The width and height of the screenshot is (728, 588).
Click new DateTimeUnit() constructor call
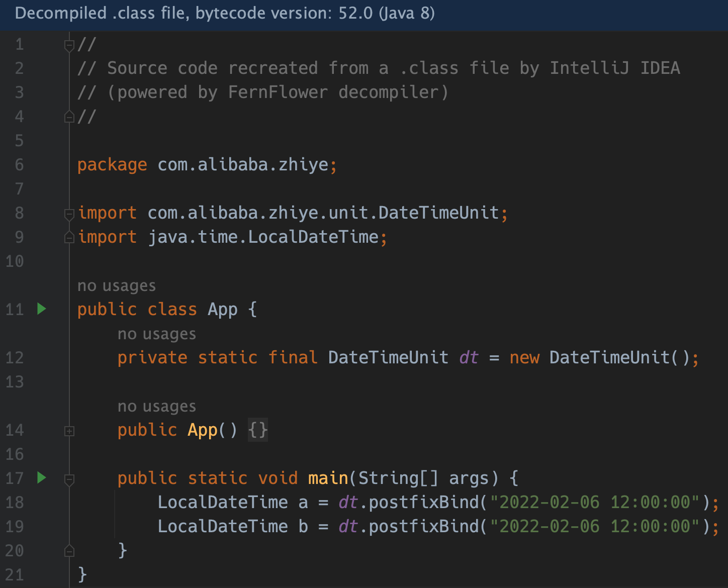click(x=600, y=358)
